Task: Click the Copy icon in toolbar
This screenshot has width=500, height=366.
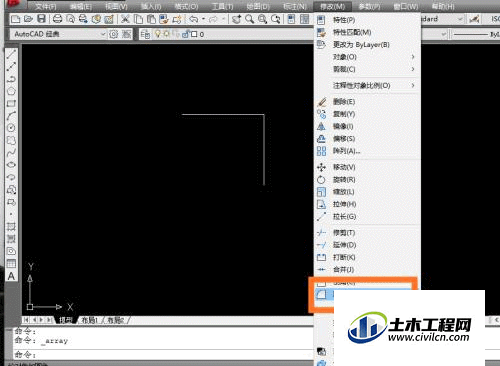Action: (138, 19)
